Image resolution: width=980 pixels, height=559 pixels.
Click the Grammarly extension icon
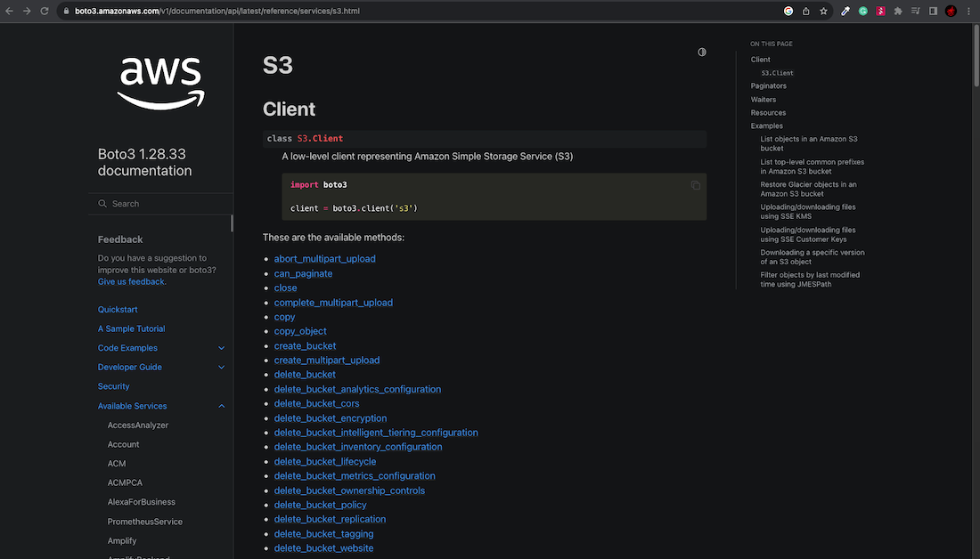coord(862,12)
